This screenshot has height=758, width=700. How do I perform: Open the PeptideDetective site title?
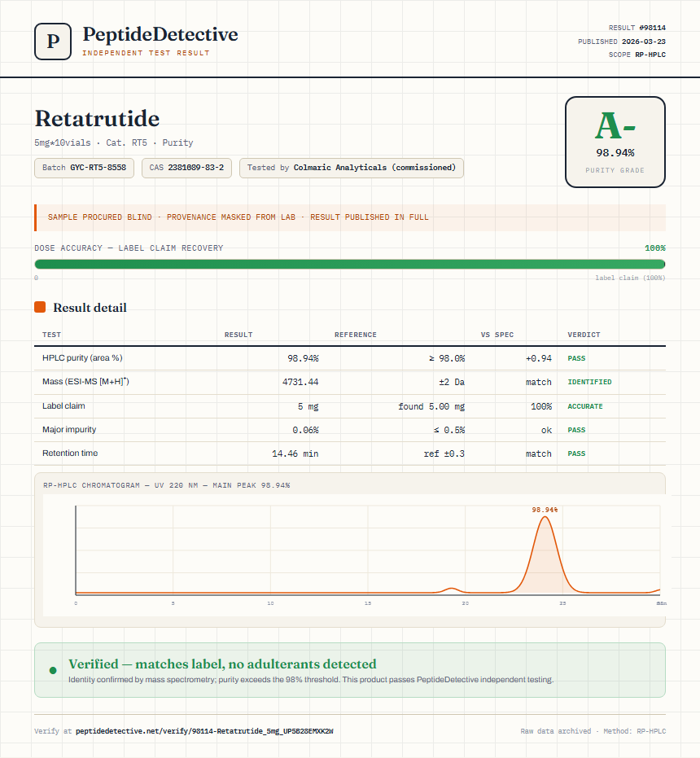coord(160,34)
